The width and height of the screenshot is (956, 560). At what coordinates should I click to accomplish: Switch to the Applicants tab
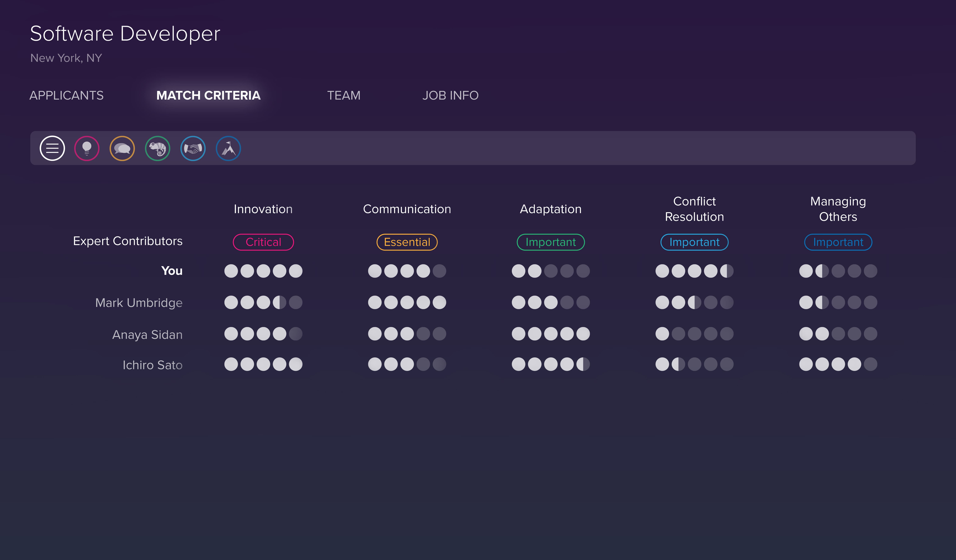point(66,95)
